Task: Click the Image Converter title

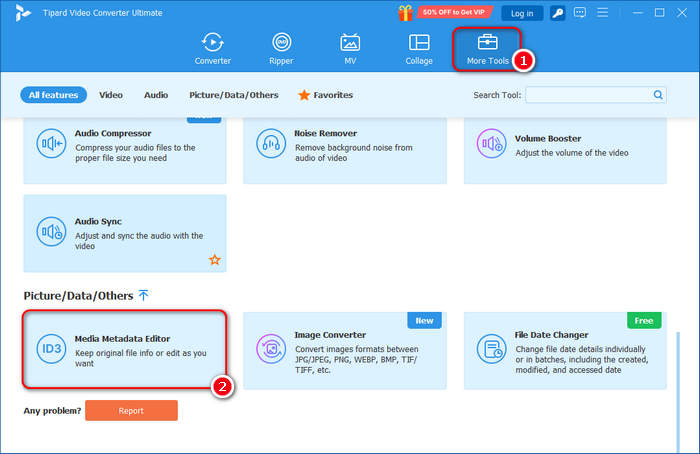Action: pos(330,335)
